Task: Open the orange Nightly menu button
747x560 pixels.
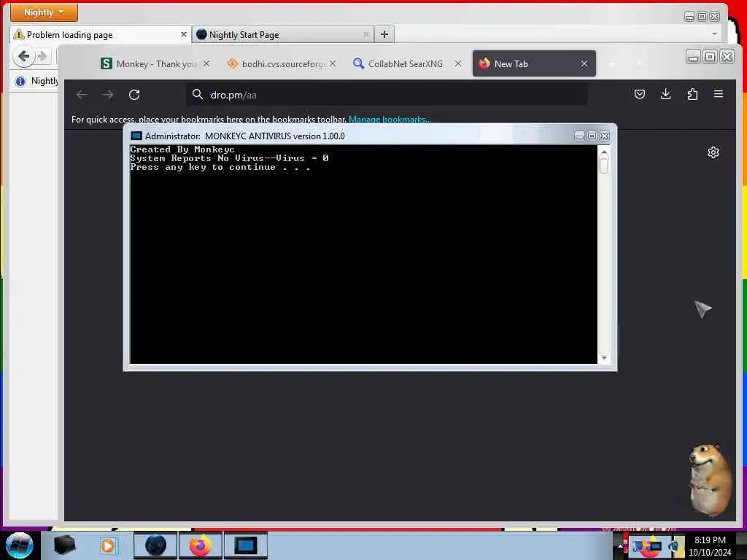Action: pyautogui.click(x=44, y=12)
